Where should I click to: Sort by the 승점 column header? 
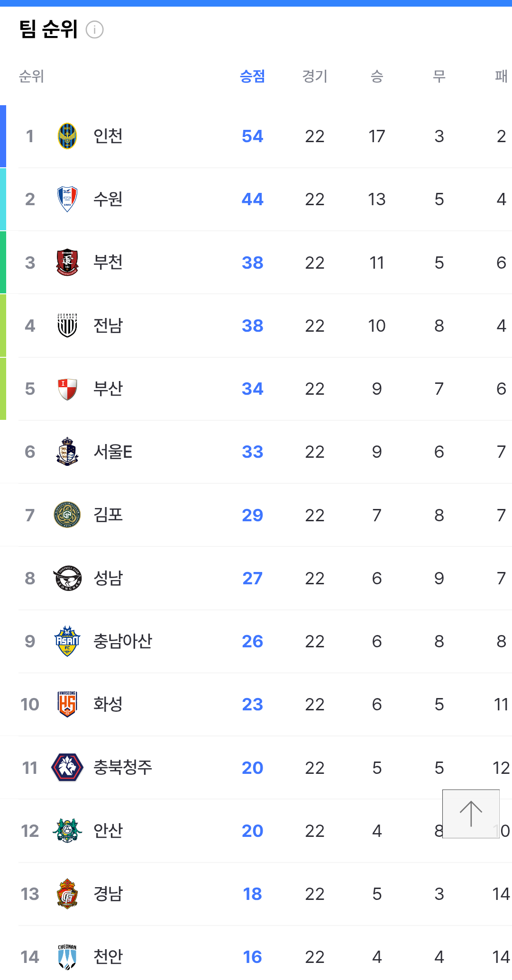(252, 76)
